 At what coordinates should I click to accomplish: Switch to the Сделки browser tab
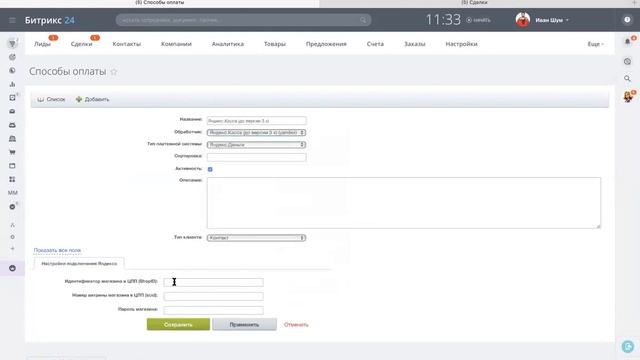(474, 3)
